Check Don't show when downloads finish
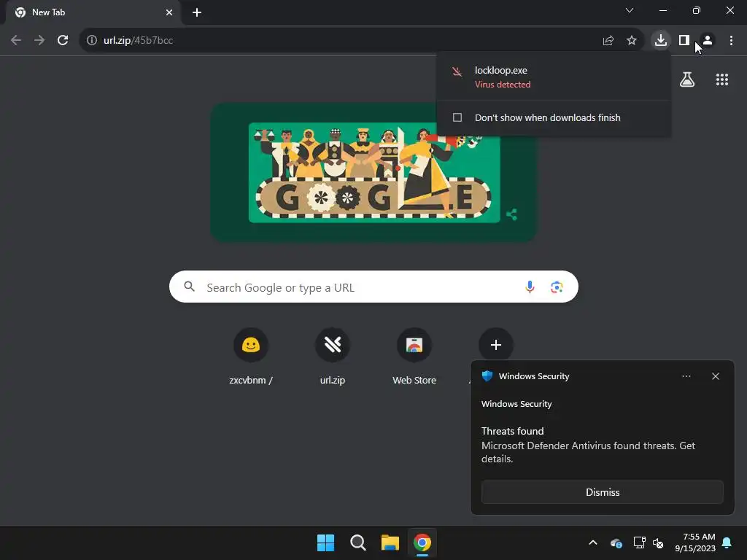 point(457,117)
